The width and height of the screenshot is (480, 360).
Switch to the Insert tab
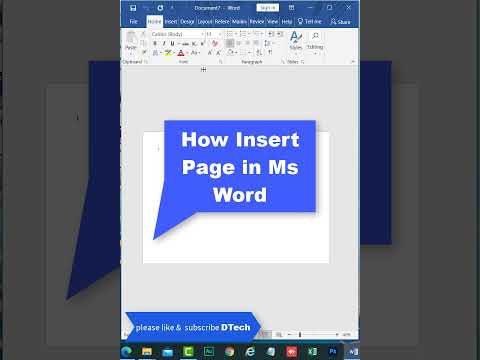point(171,21)
